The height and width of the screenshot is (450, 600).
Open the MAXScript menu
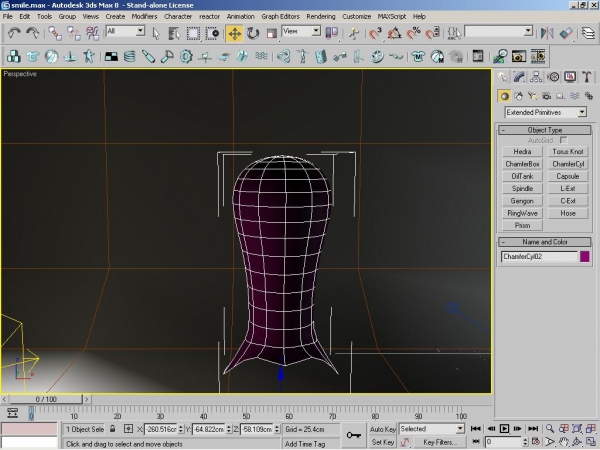click(x=391, y=16)
